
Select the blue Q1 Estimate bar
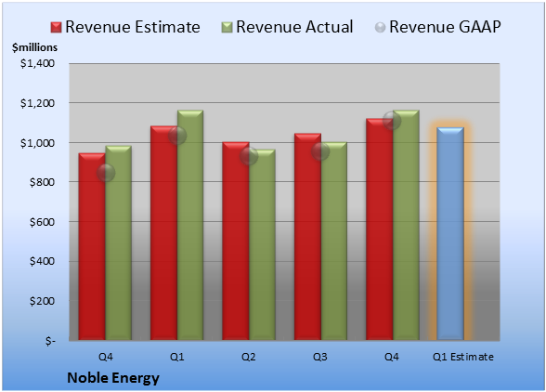point(450,233)
